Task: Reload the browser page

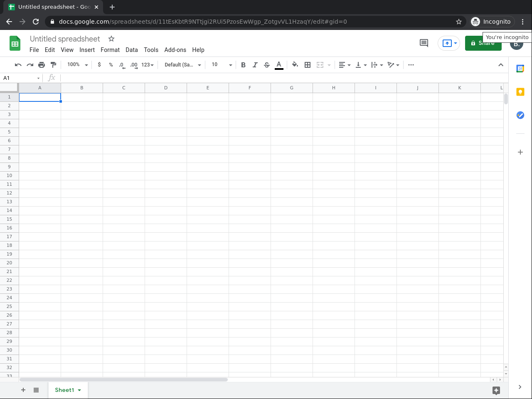Action: (36, 22)
